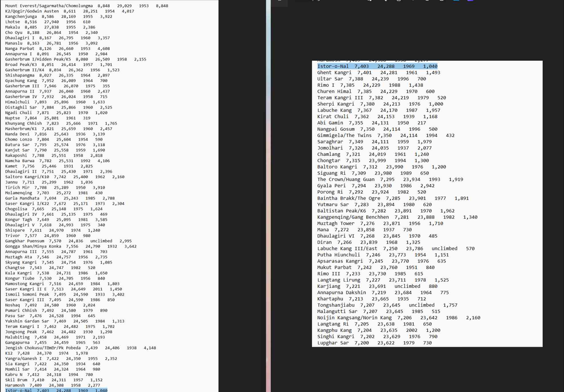The width and height of the screenshot is (564, 392).
Task: Click the Mount Everest entry at the top
Action: tap(86, 5)
